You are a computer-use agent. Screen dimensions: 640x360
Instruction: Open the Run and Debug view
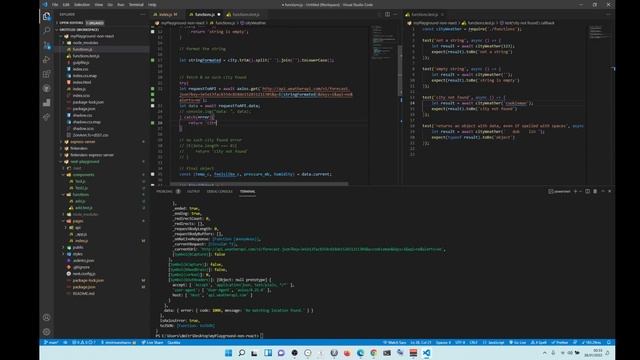point(47,60)
